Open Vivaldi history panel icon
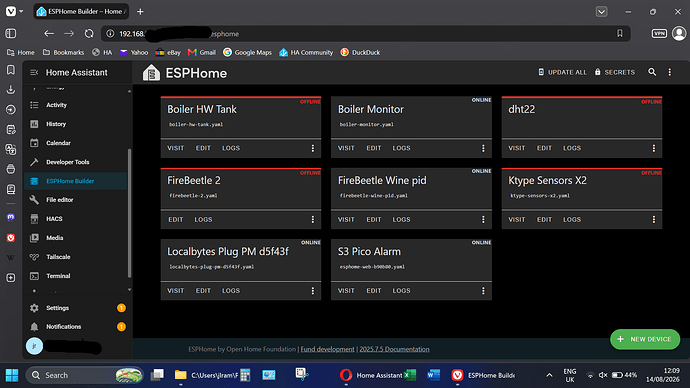Image resolution: width=690 pixels, height=388 pixels. [11, 110]
